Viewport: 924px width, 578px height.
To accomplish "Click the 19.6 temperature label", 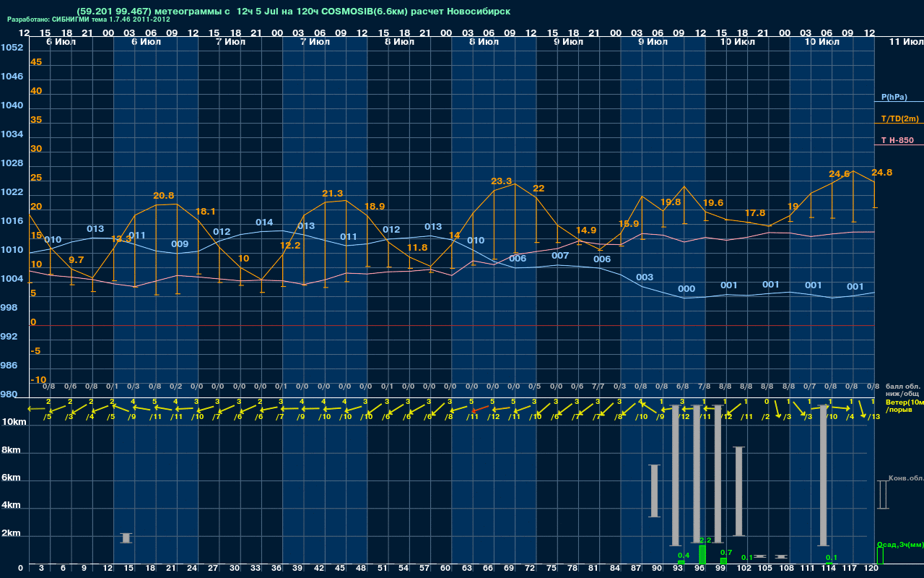I will [712, 202].
